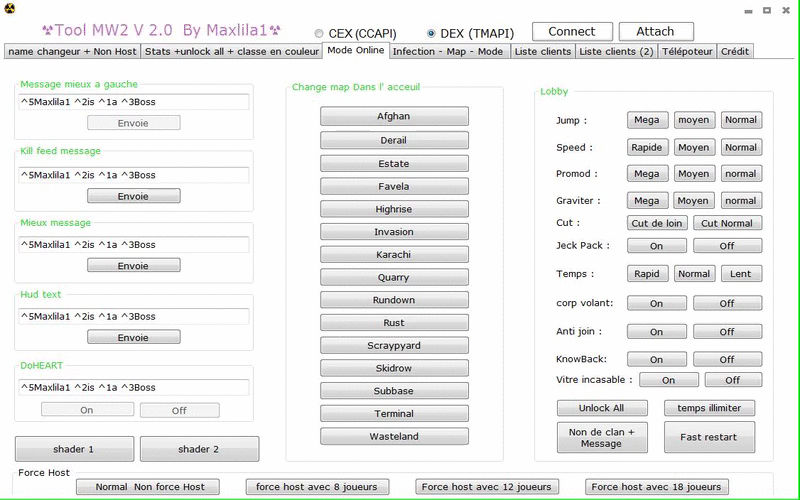This screenshot has width=800, height=500.
Task: Send the Kill feed message with Envoie
Action: coord(134,196)
